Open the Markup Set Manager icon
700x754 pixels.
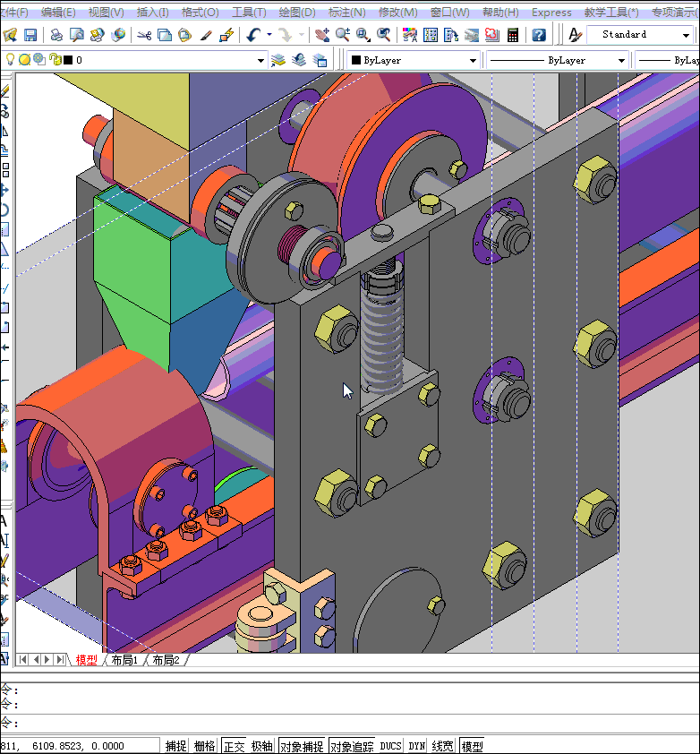492,35
